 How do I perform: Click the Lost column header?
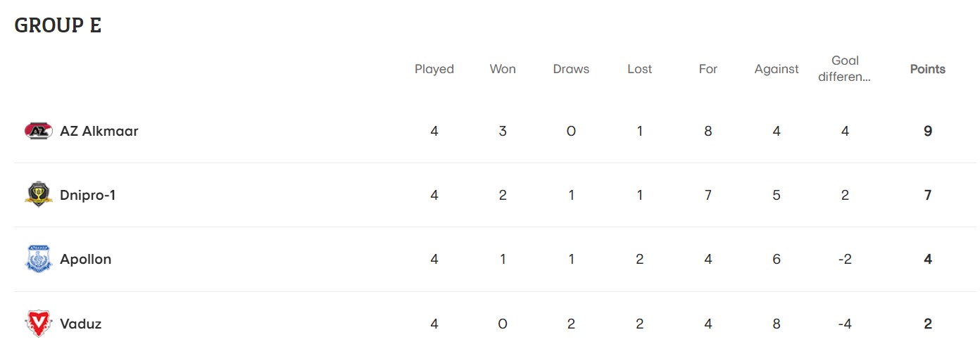tap(639, 69)
